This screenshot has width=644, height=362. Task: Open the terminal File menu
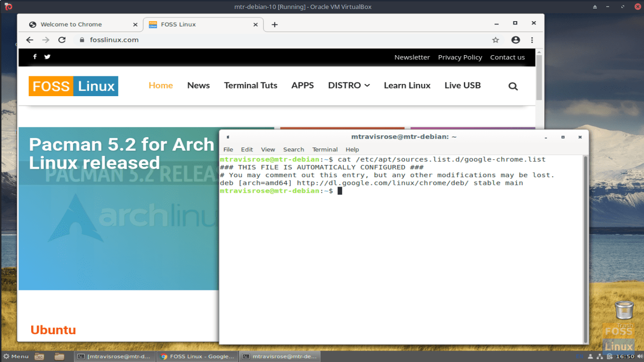pos(228,149)
